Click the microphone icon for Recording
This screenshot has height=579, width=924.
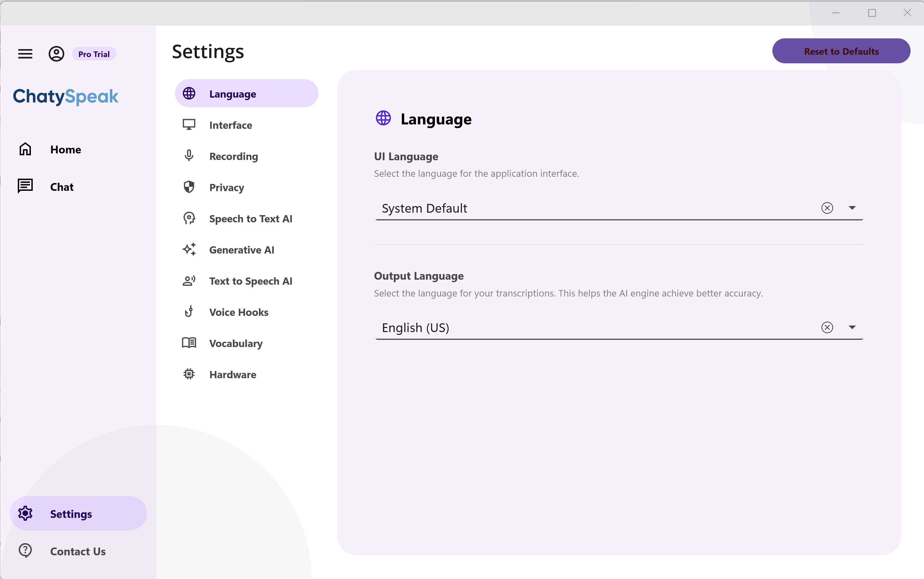189,156
